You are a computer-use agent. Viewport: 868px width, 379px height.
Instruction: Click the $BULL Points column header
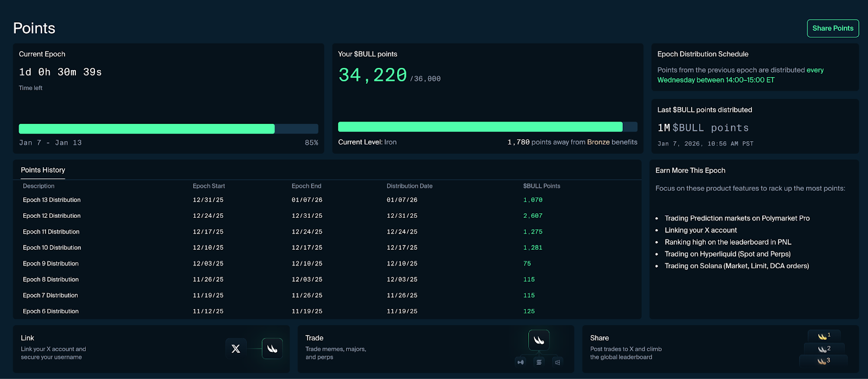(541, 186)
